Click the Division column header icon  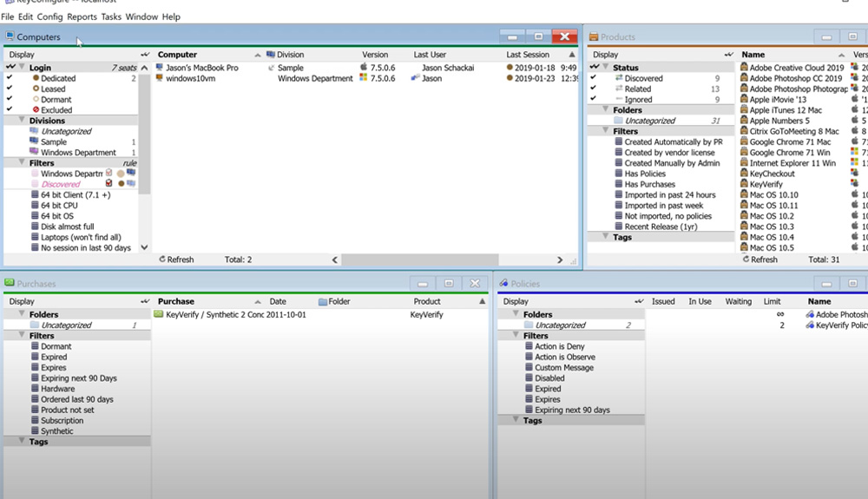coord(271,54)
